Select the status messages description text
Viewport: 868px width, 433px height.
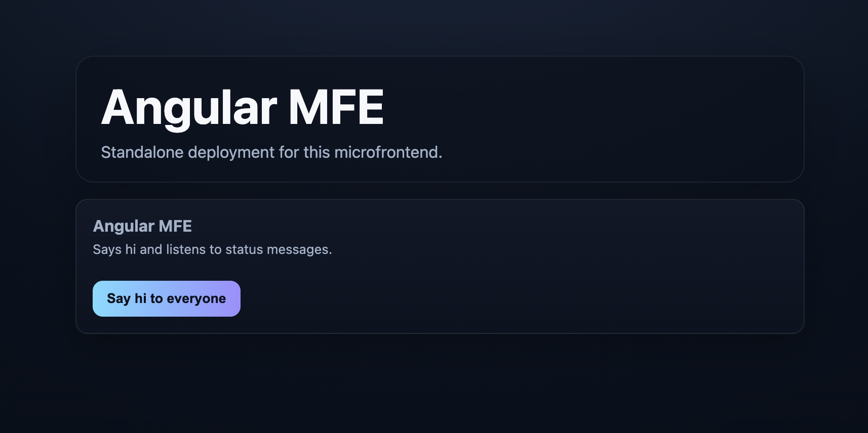click(212, 249)
